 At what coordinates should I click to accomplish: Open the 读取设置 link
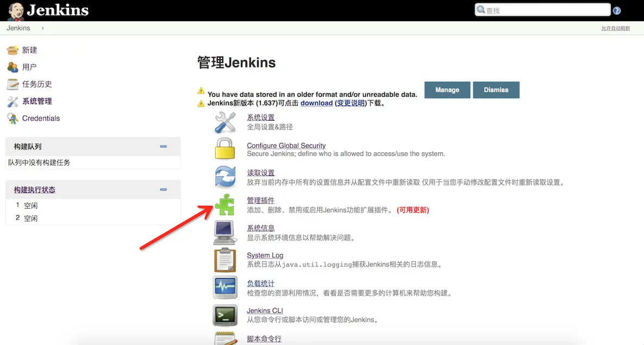261,173
